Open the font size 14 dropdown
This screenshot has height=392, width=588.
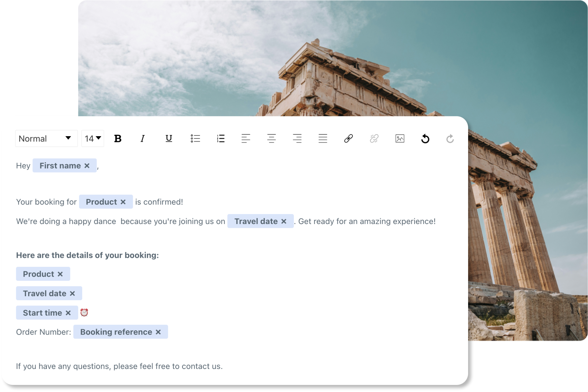(93, 139)
